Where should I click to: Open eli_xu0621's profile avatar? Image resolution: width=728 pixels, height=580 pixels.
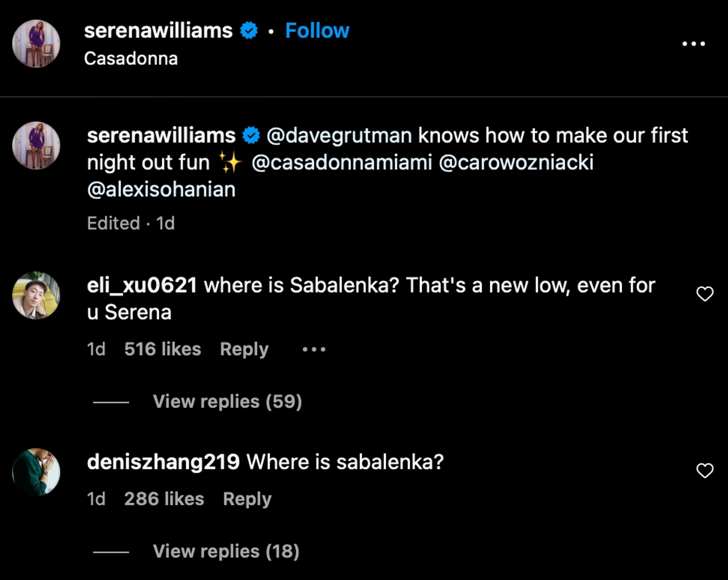click(x=36, y=295)
